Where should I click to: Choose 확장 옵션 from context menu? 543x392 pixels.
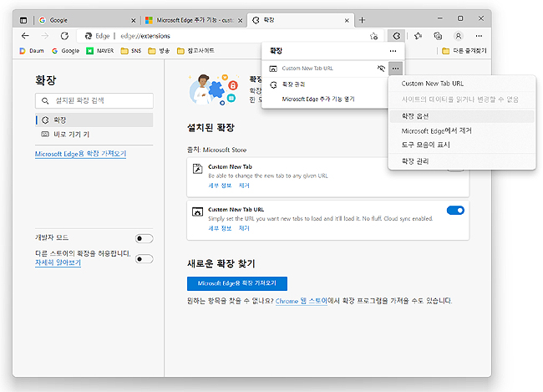tap(462, 116)
